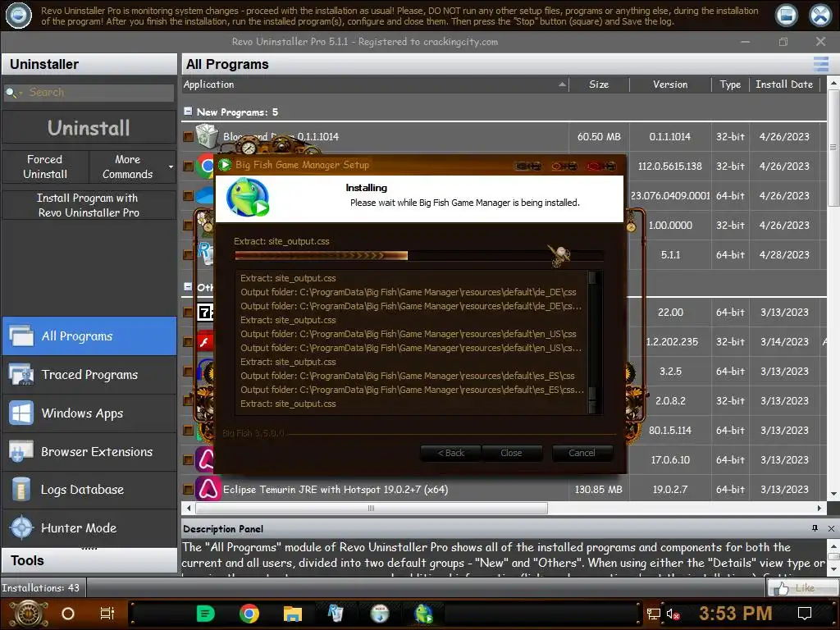840x630 pixels.
Task: Check the Eclipse Temurin JRE 19.0.2+7 checkbox
Action: (188, 489)
